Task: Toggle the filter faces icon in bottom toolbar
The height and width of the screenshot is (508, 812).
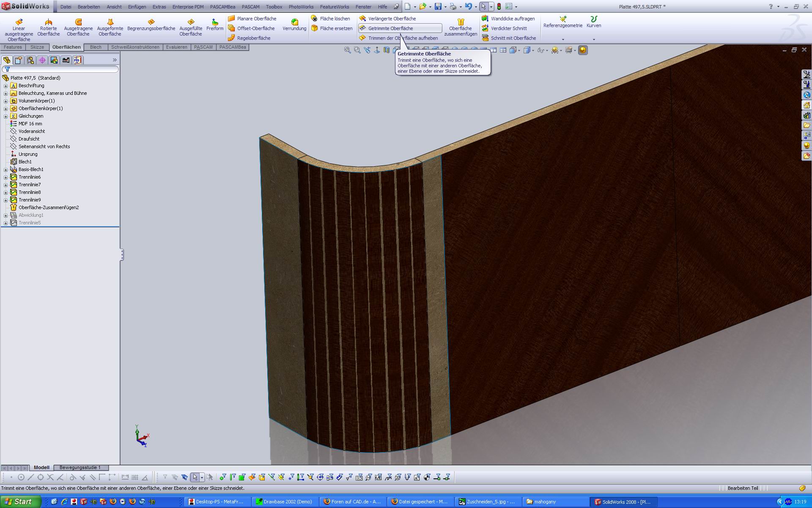Action: (242, 477)
